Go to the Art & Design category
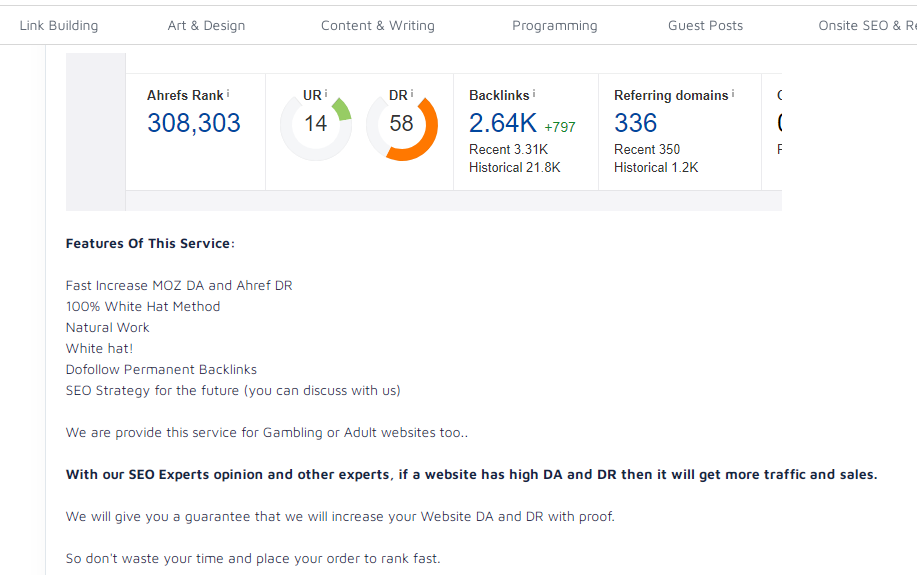The width and height of the screenshot is (917, 575). [206, 26]
